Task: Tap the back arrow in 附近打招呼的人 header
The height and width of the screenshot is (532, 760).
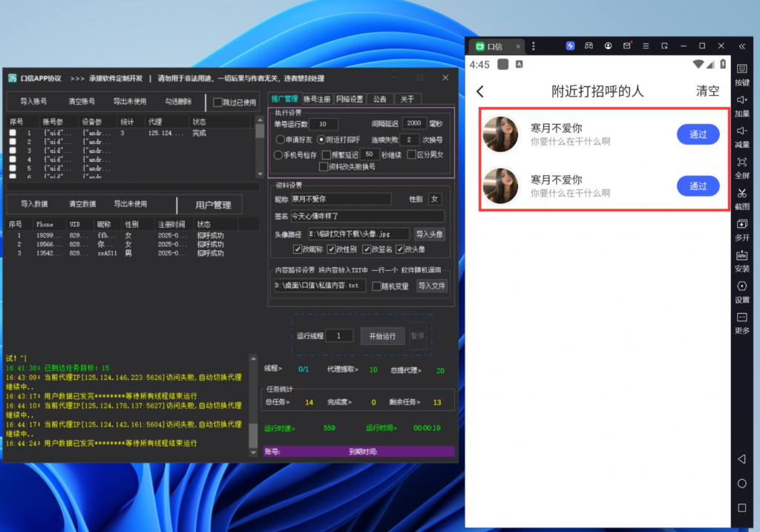Action: point(480,91)
